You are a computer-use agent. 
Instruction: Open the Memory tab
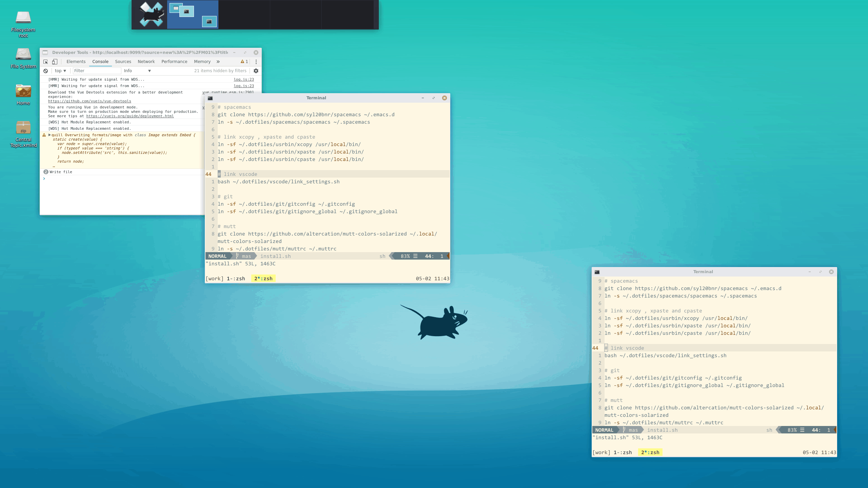(x=202, y=62)
